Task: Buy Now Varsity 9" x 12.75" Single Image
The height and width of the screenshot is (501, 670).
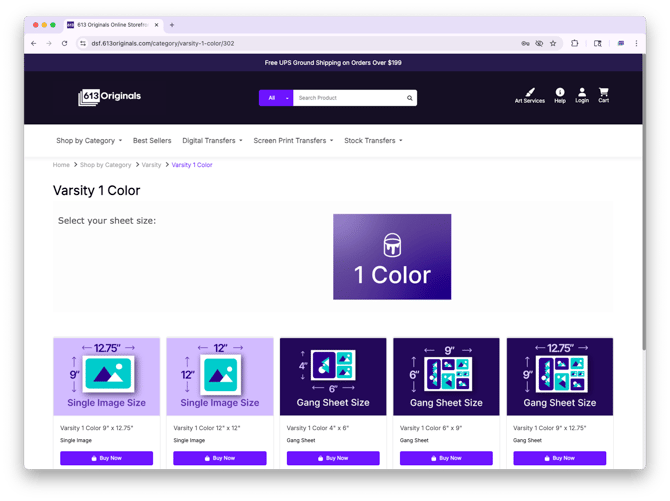Action: click(x=106, y=458)
